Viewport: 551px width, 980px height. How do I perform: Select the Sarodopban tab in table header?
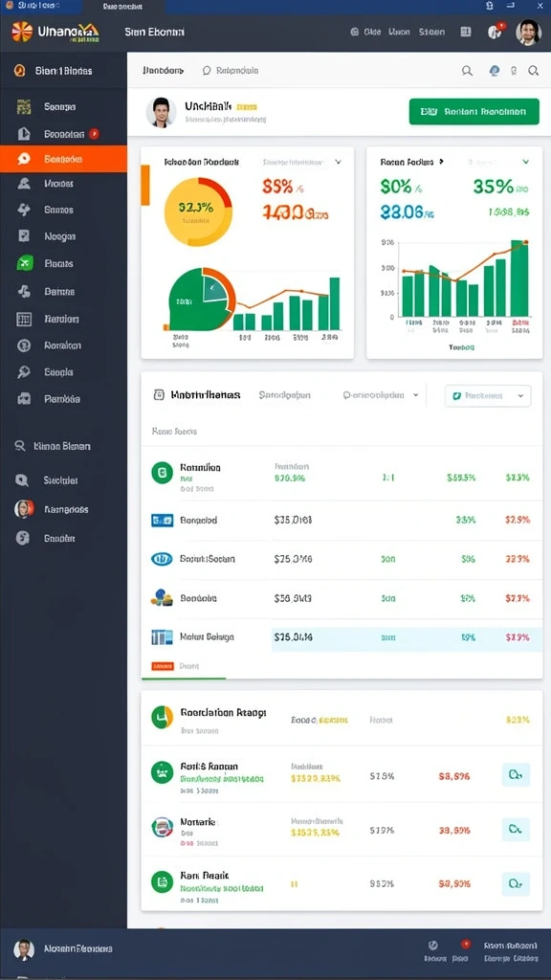pos(285,395)
